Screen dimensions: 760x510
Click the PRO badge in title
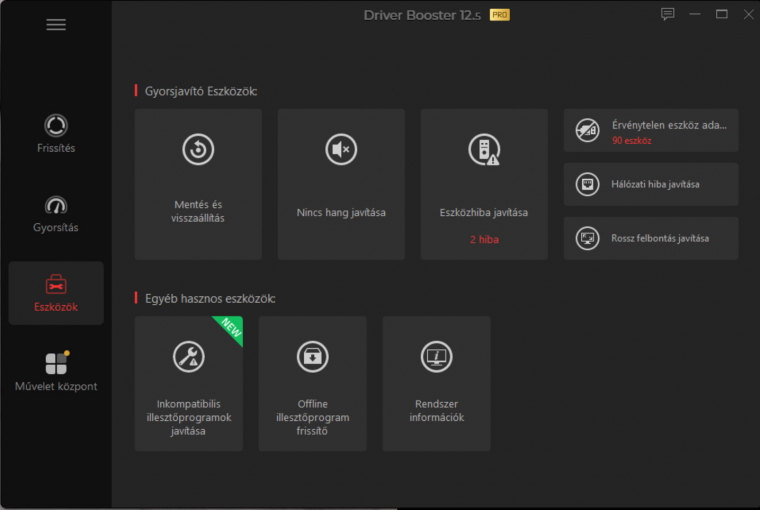[x=500, y=15]
